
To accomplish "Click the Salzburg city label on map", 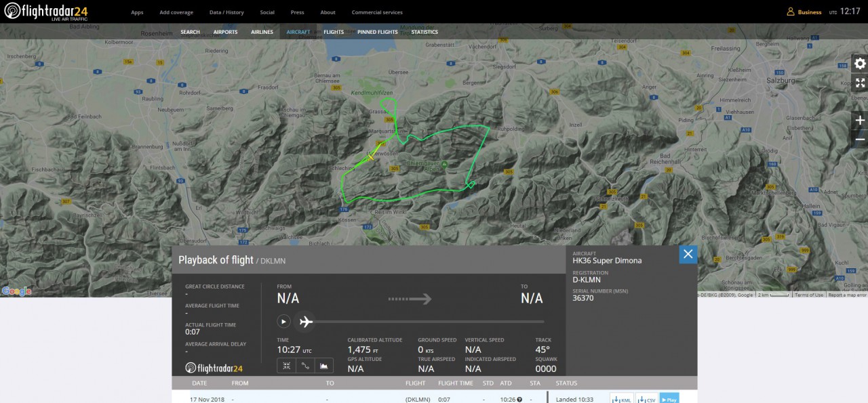I will [780, 80].
